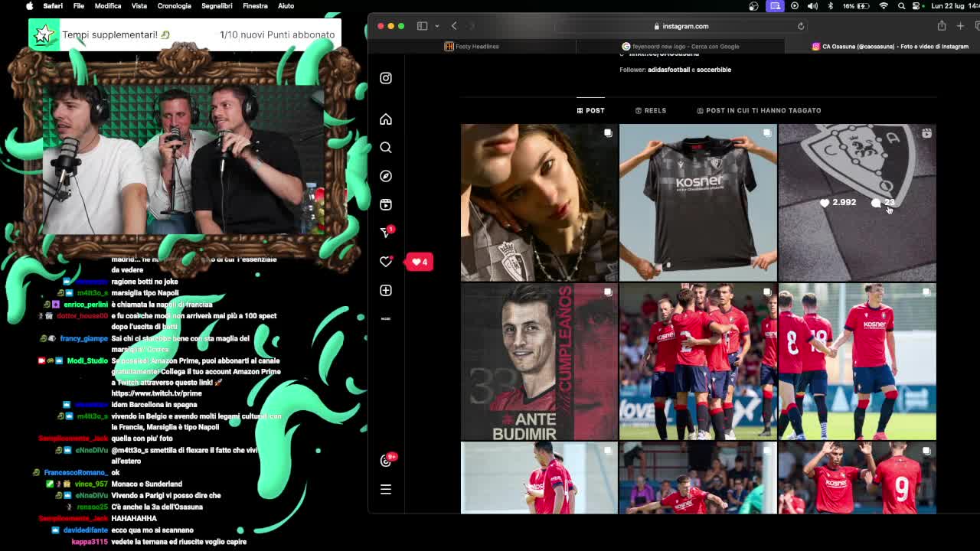This screenshot has width=980, height=551.
Task: Open Instagram logo home icon in sidebar
Action: tap(386, 78)
